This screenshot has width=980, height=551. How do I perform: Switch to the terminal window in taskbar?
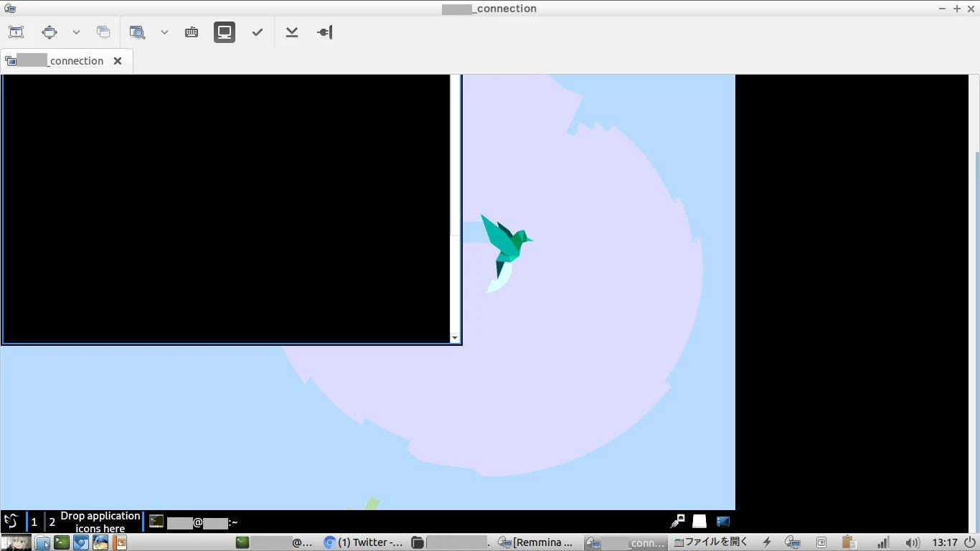click(275, 543)
